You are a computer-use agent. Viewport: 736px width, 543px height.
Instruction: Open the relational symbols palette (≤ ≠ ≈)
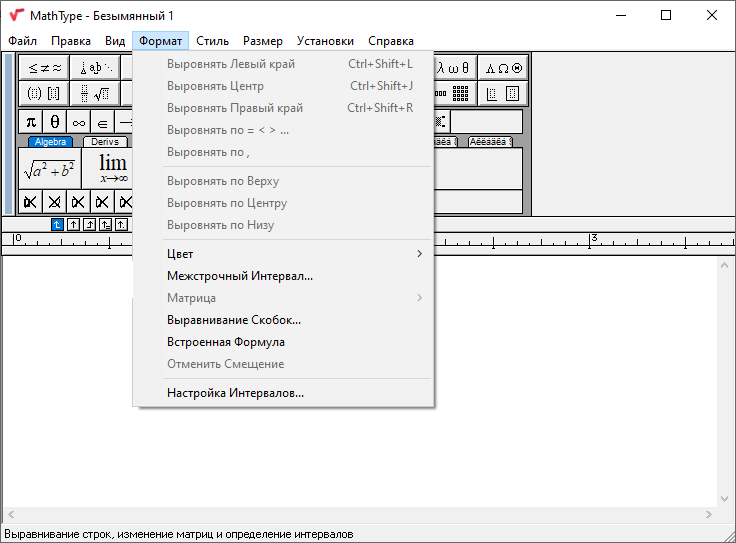click(x=44, y=68)
